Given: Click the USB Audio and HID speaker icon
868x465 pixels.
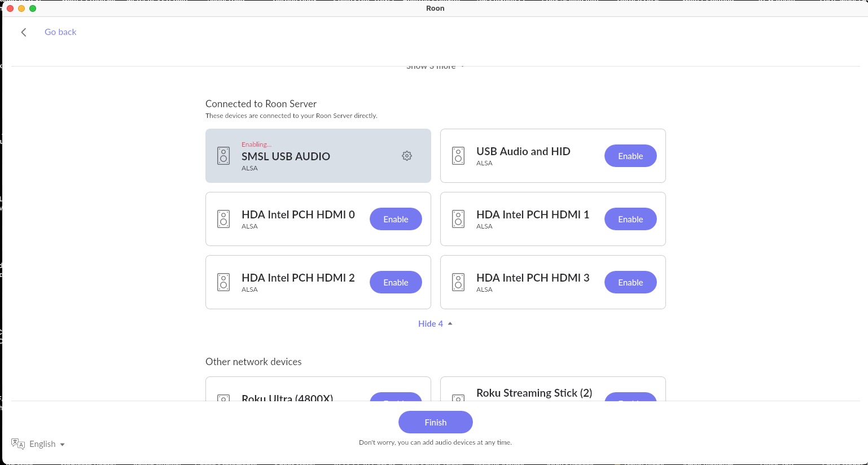Looking at the screenshot, I should click(x=458, y=156).
